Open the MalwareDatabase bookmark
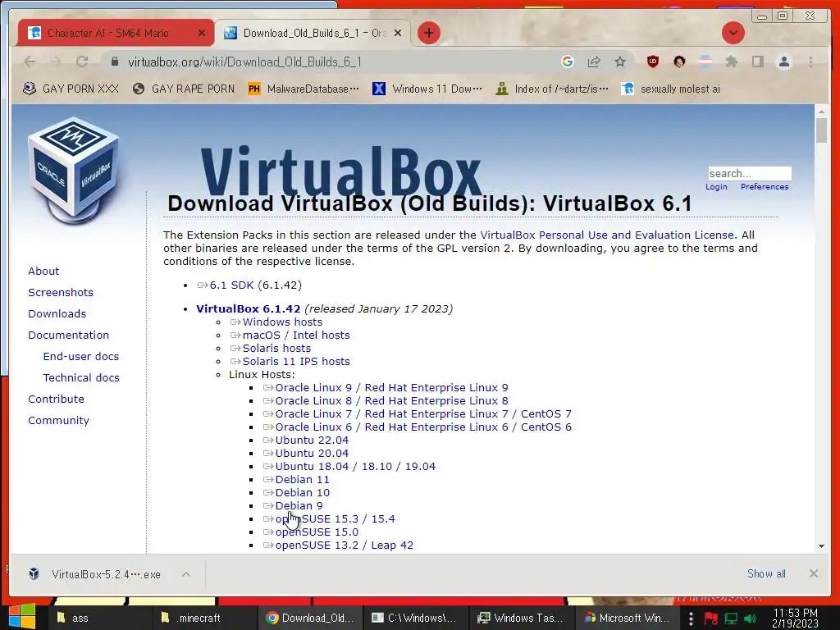The image size is (840, 630). coord(304,89)
